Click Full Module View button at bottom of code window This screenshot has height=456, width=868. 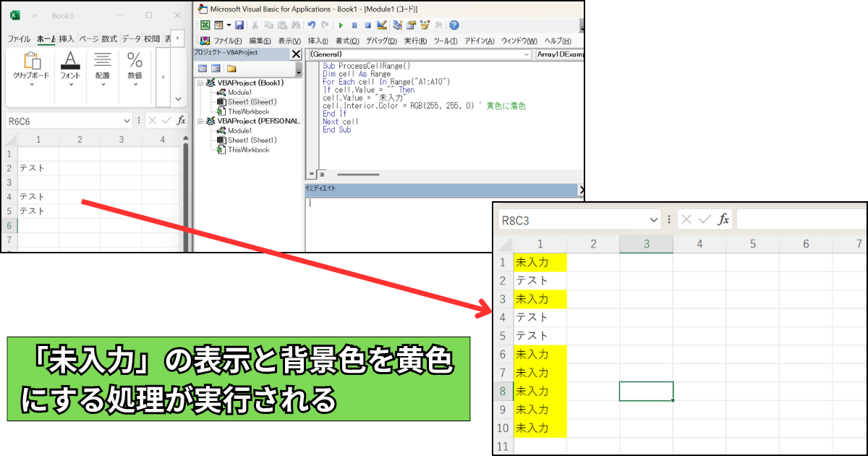click(x=321, y=174)
